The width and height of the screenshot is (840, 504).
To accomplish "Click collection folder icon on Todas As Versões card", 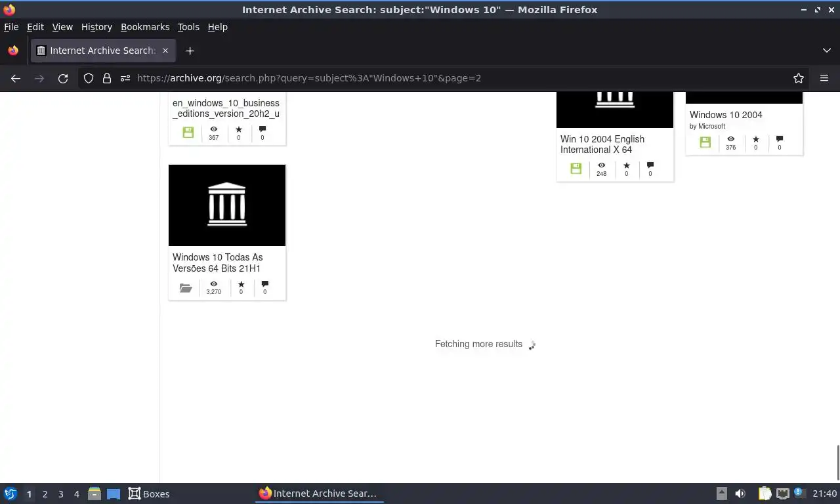I will pos(186,288).
